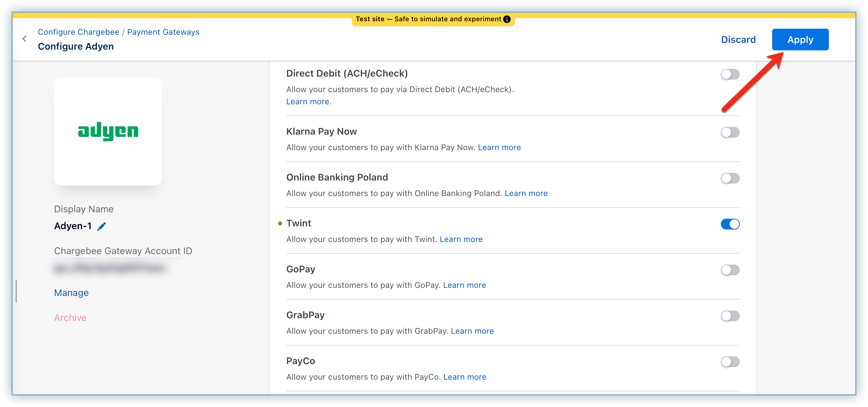Open Learn more link for PayCo
The height and width of the screenshot is (407, 868).
[x=465, y=377]
